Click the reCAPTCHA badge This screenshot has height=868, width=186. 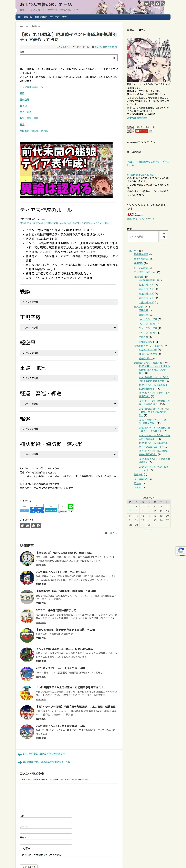tap(181, 551)
